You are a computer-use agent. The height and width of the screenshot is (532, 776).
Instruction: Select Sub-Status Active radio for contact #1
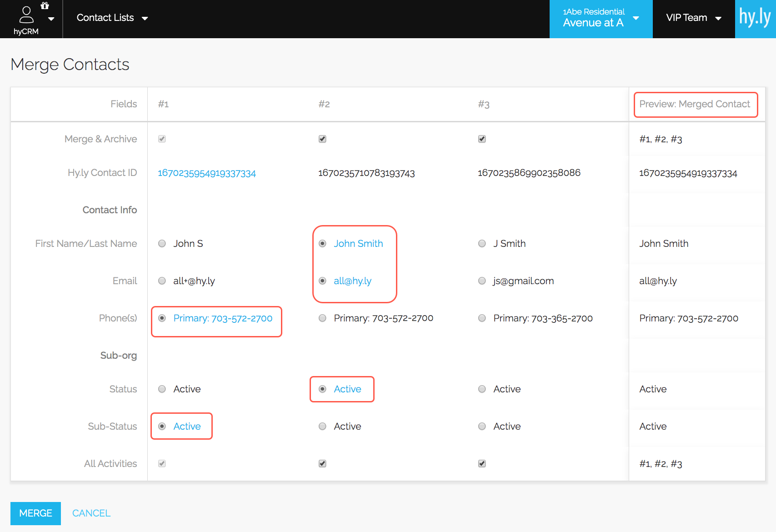point(162,426)
